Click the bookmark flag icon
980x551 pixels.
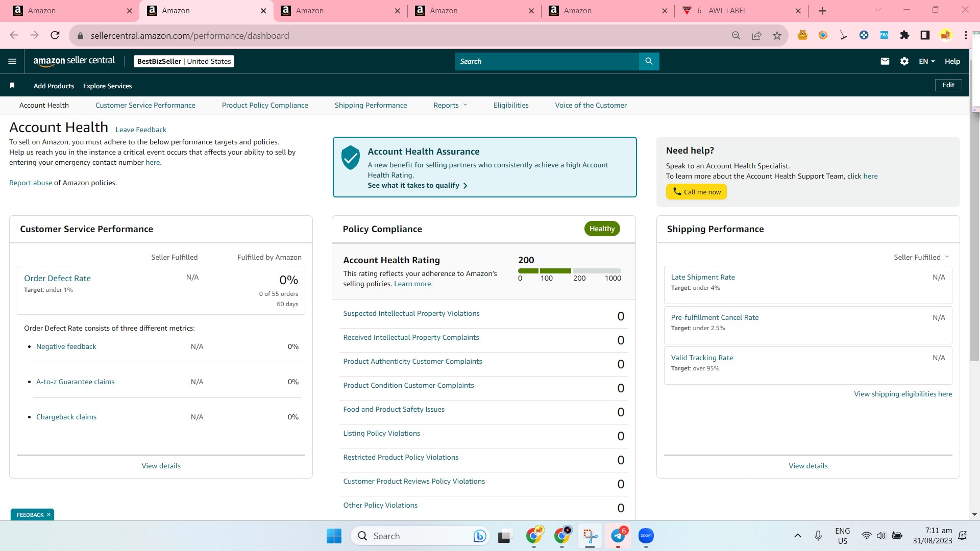(12, 85)
